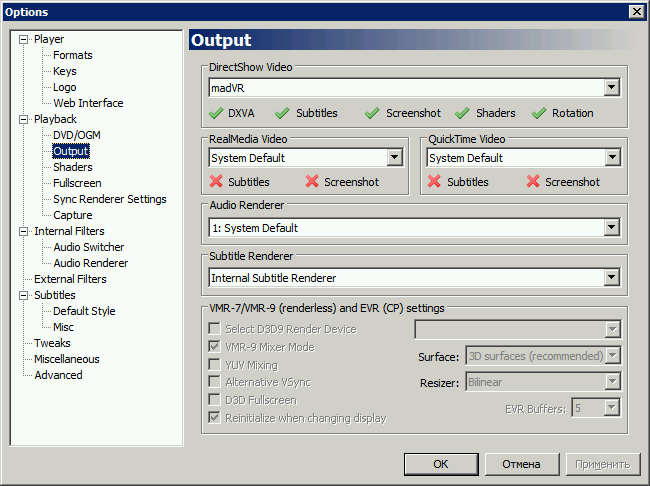Select Playback in the options tree
Screen dimensions: 650x486
pyautogui.click(x=55, y=119)
